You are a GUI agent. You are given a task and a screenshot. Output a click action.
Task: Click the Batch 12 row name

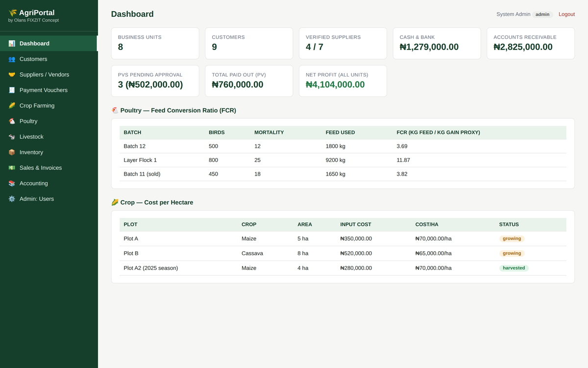[134, 146]
